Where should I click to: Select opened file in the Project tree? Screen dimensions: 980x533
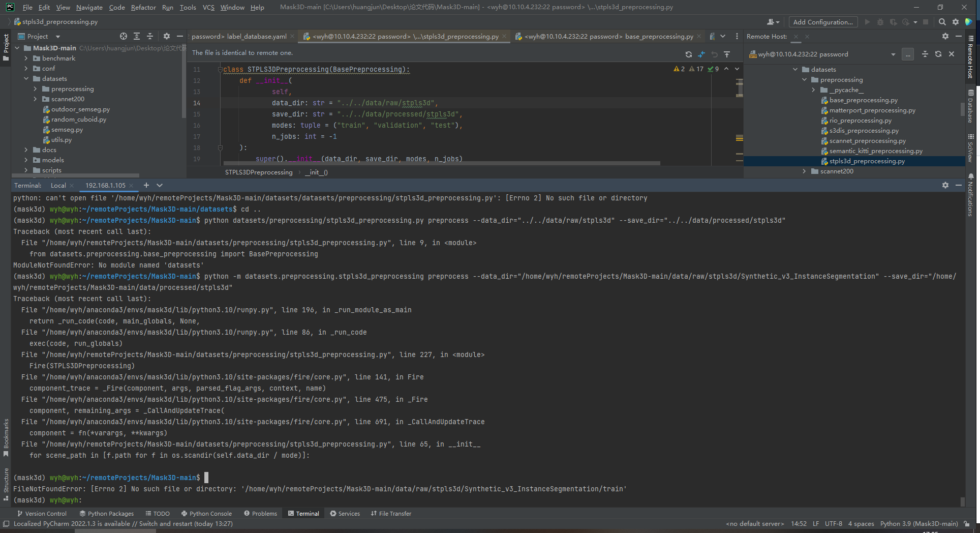pyautogui.click(x=124, y=36)
